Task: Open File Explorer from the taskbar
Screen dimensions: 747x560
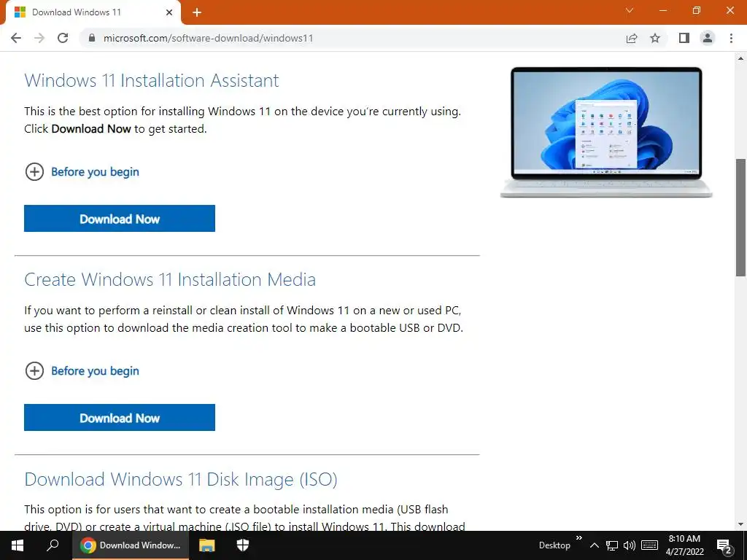Action: tap(206, 545)
